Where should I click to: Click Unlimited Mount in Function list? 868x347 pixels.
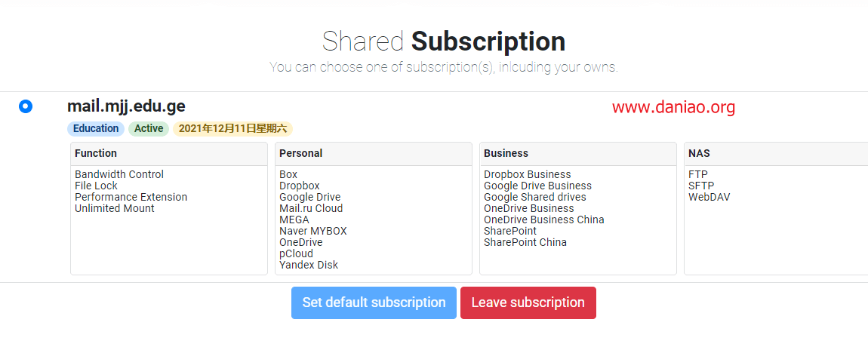pos(115,209)
